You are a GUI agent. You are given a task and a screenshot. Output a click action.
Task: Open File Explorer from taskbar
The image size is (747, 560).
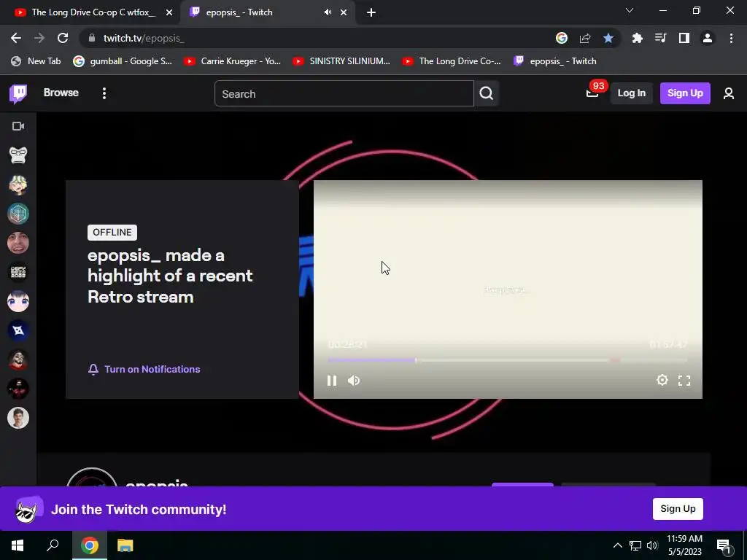[x=125, y=545]
